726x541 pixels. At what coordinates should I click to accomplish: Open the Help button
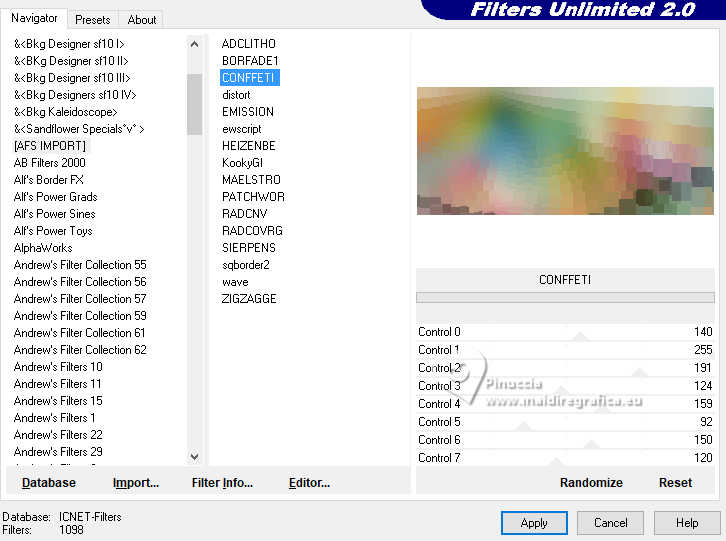point(687,523)
